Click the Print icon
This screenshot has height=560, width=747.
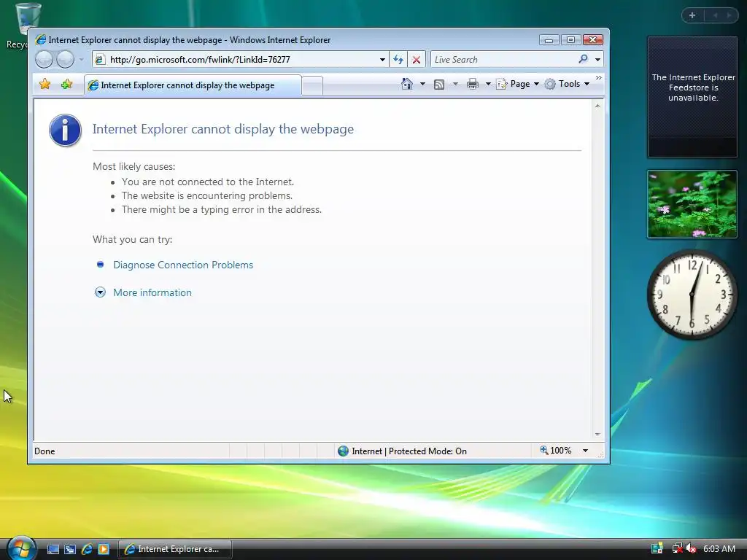[x=473, y=85]
